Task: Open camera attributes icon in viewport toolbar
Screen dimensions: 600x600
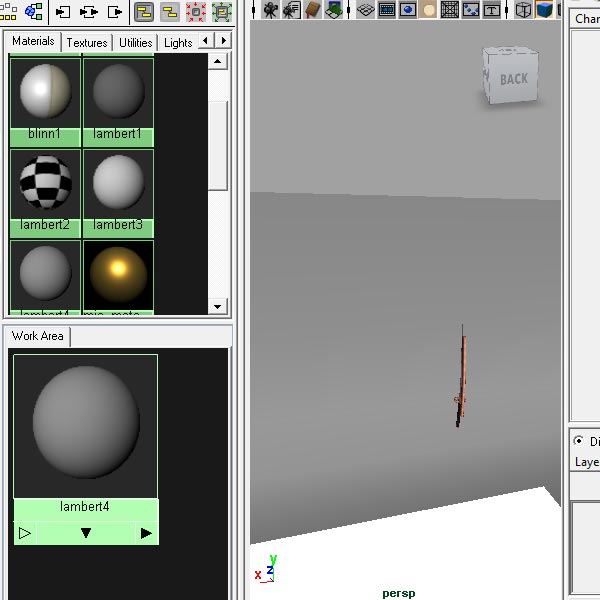Action: coord(292,10)
